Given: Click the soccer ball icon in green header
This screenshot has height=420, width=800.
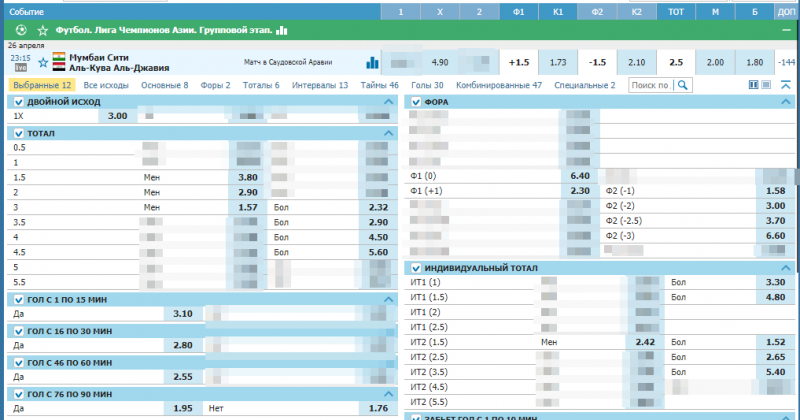Looking at the screenshot, I should (x=21, y=31).
